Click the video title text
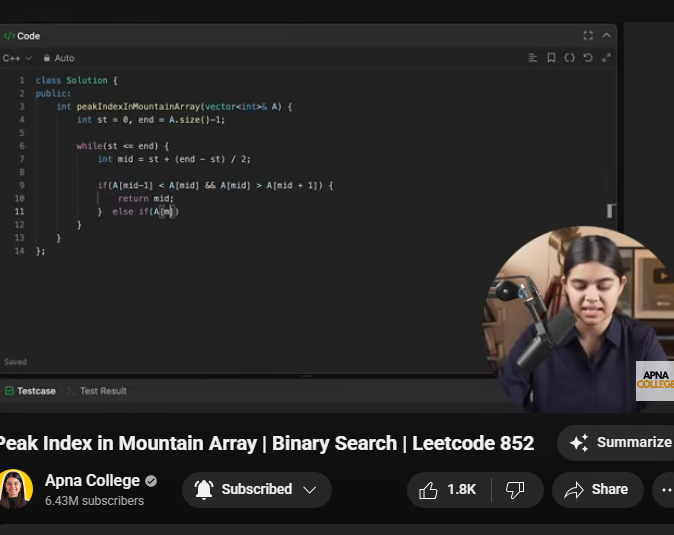Screen dimensions: 674x535 click(267, 443)
